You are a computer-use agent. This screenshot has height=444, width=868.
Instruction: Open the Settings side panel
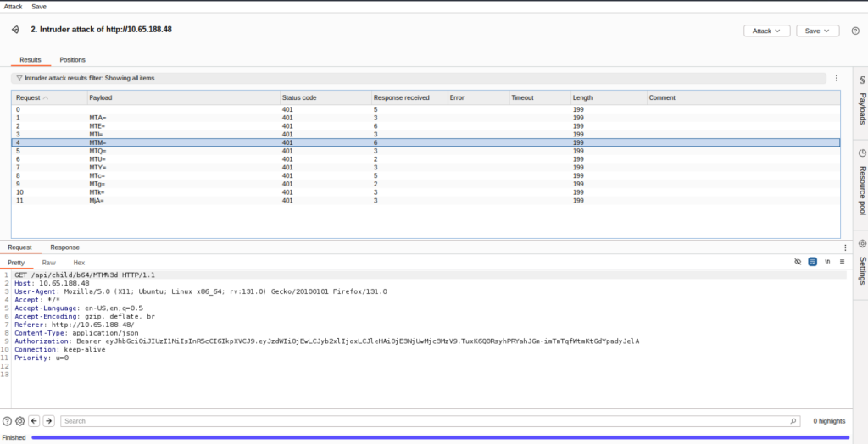[862, 264]
